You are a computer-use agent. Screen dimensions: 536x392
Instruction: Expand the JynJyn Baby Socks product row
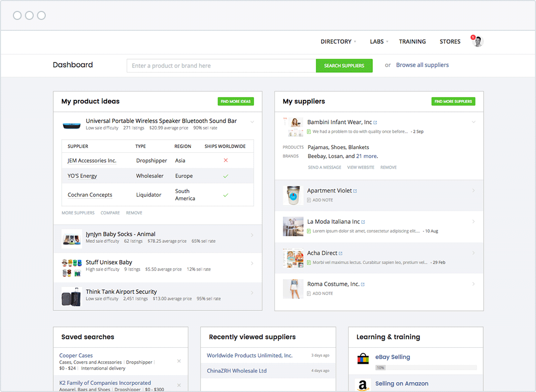[x=252, y=235]
